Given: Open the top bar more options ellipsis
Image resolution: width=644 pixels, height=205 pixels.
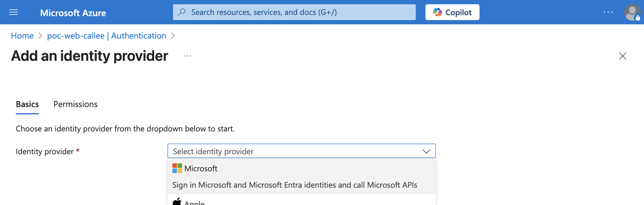Looking at the screenshot, I should pyautogui.click(x=608, y=12).
